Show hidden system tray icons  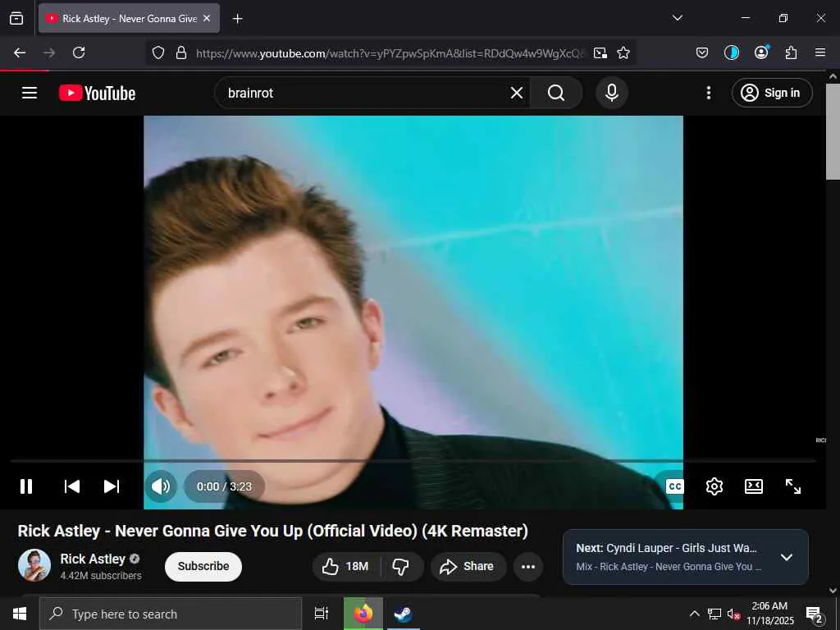(694, 614)
